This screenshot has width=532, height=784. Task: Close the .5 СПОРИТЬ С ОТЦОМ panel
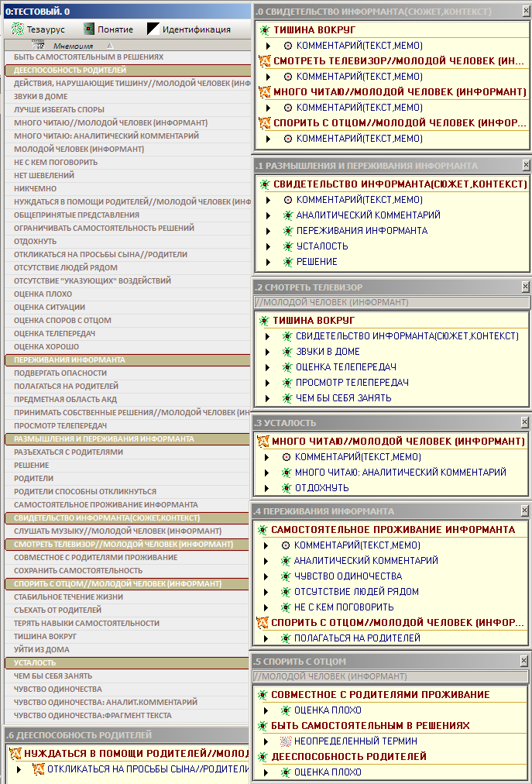(523, 661)
